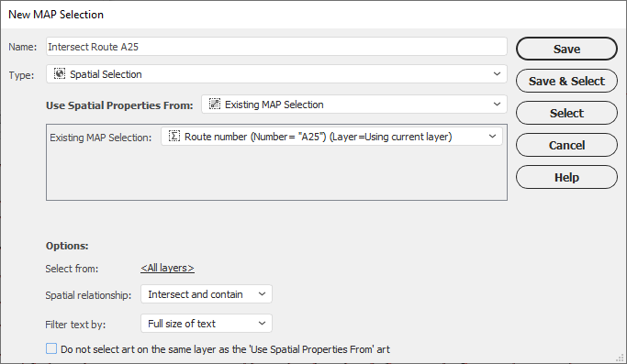
Task: Click into the Name input field
Action: pyautogui.click(x=276, y=47)
